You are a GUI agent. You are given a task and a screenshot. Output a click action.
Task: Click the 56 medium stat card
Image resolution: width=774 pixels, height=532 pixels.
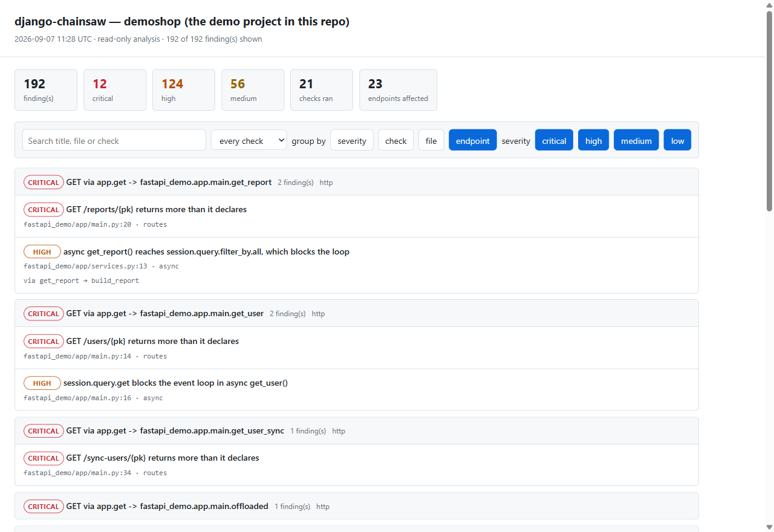253,90
